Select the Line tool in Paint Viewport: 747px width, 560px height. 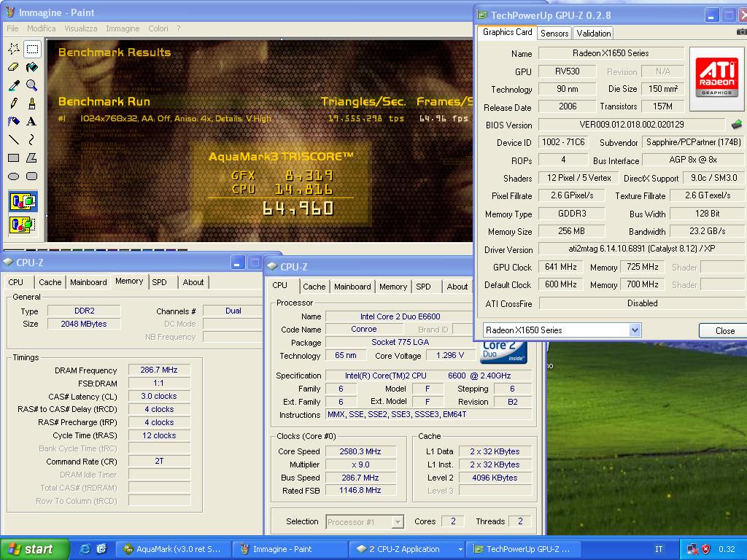coord(14,139)
